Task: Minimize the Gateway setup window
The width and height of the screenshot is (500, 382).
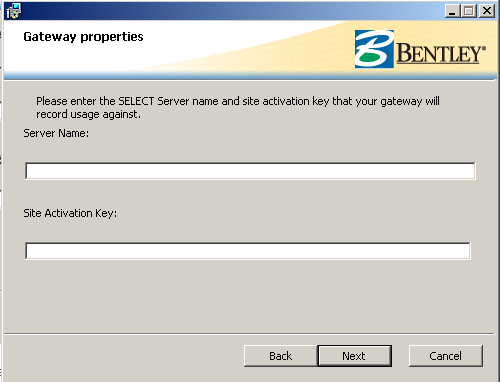Action: click(x=452, y=11)
